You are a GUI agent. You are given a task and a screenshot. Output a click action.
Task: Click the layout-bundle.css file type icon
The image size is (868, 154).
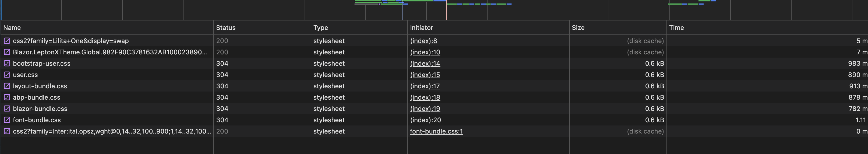coord(7,86)
